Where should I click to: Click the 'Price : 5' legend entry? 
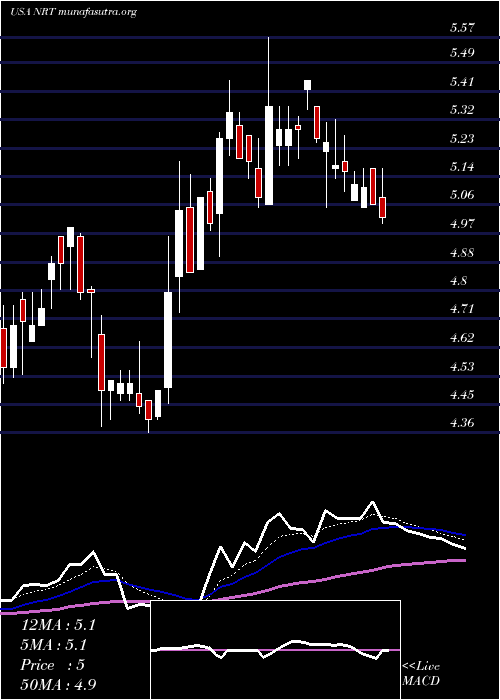pos(53,665)
